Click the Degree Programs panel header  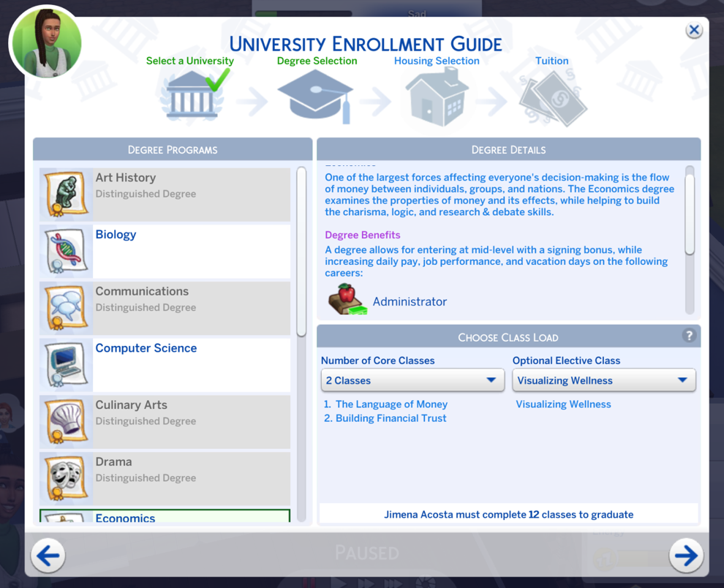click(173, 149)
